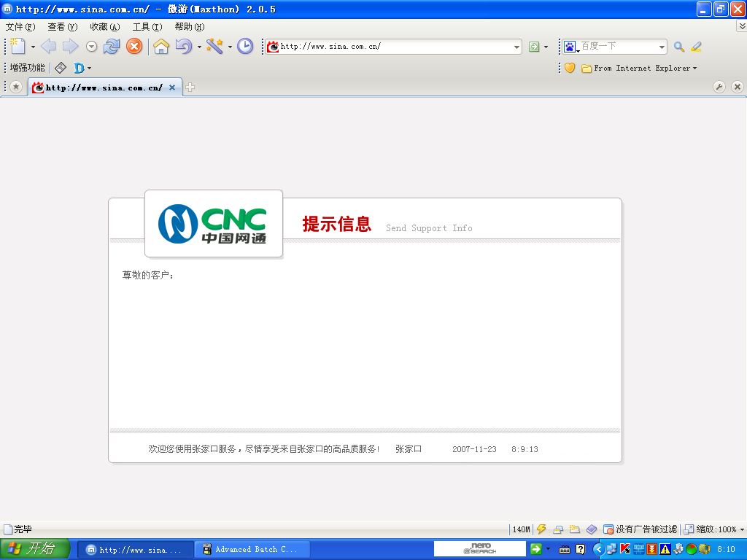Click the yellow heart favorites icon
Image resolution: width=747 pixels, height=560 pixels.
569,68
